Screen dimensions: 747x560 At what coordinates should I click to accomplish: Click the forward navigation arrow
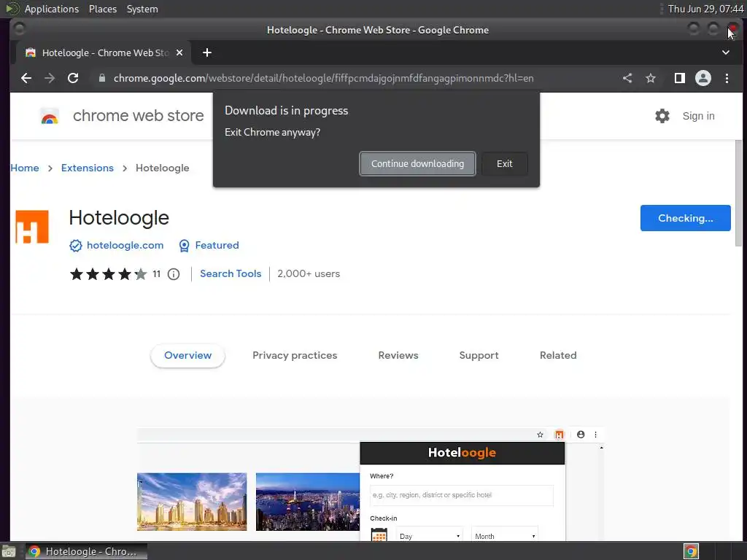[50, 78]
